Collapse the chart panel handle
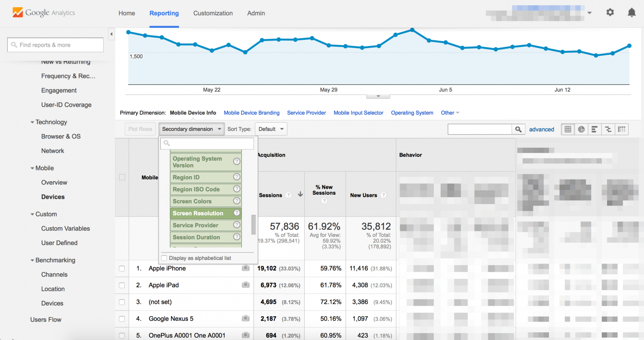The width and height of the screenshot is (644, 340). (x=378, y=97)
